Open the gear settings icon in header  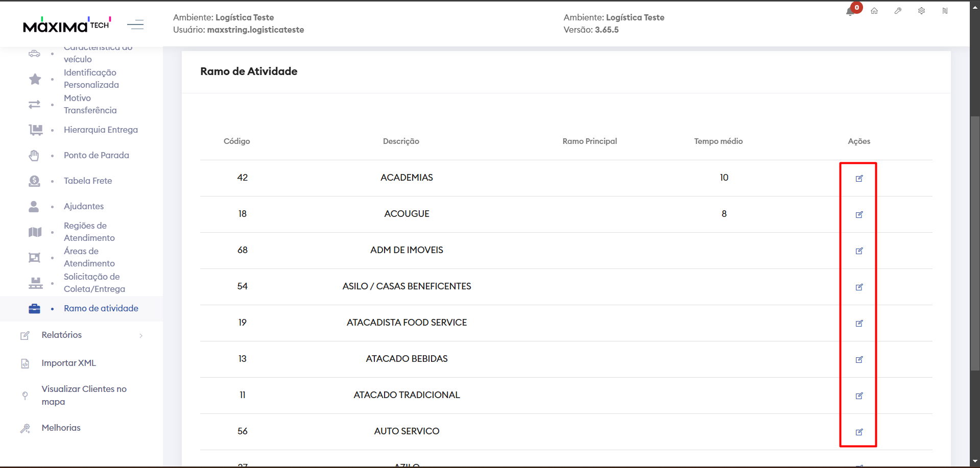point(921,11)
